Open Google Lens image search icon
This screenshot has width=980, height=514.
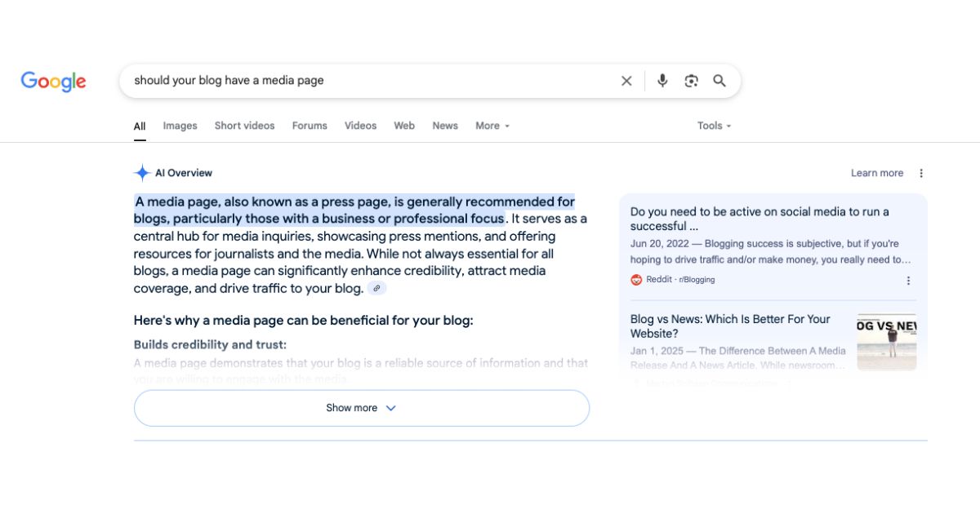(x=692, y=81)
